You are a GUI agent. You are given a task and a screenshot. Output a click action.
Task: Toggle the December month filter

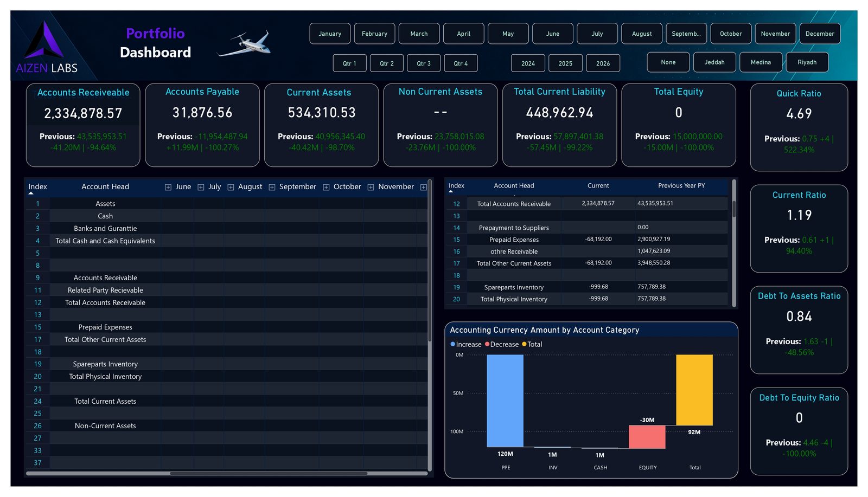pos(820,34)
